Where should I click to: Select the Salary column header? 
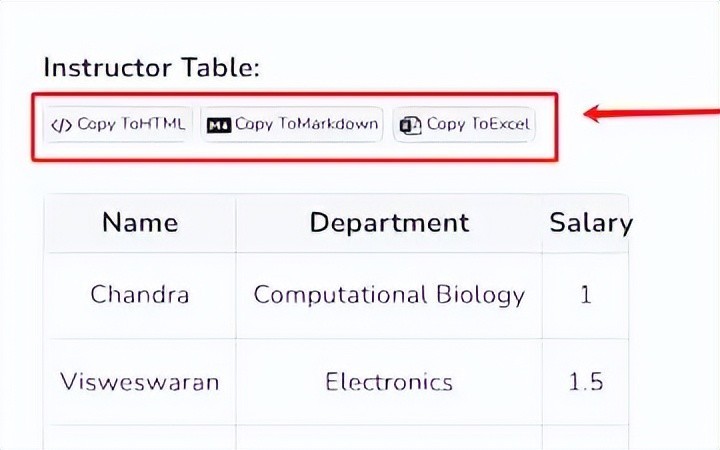click(x=588, y=223)
